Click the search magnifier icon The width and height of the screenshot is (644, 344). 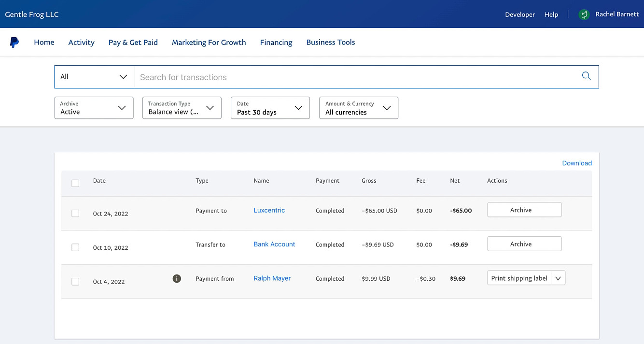[x=586, y=76]
